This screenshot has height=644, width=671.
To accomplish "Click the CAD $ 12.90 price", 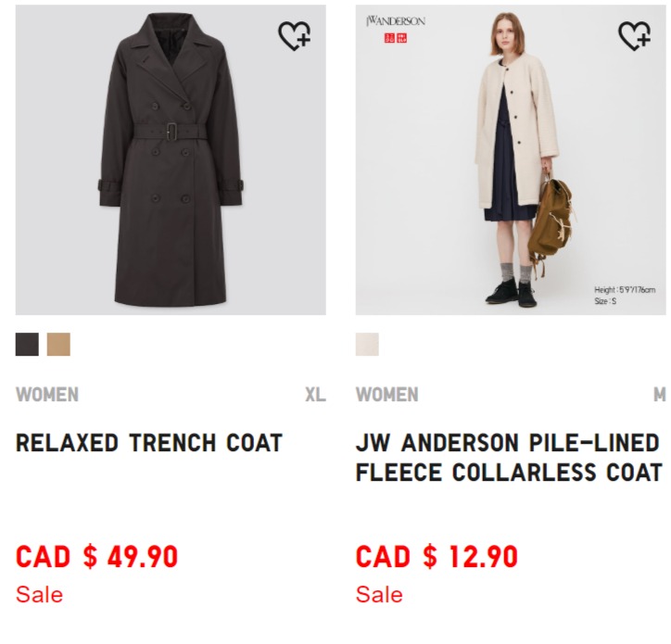I will 437,556.
